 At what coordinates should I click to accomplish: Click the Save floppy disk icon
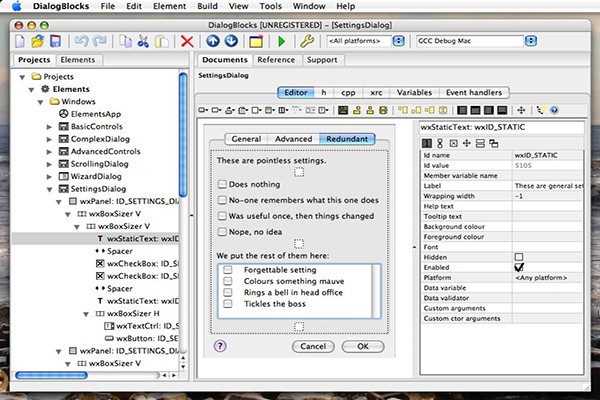(55, 41)
